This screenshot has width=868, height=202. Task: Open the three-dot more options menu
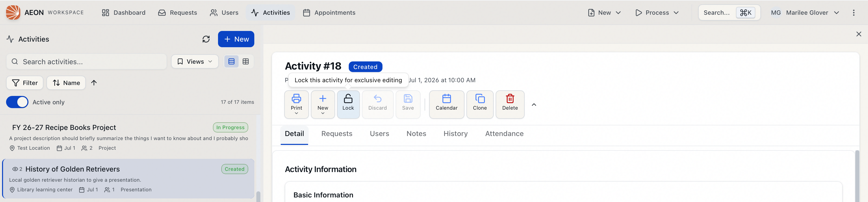click(x=854, y=12)
